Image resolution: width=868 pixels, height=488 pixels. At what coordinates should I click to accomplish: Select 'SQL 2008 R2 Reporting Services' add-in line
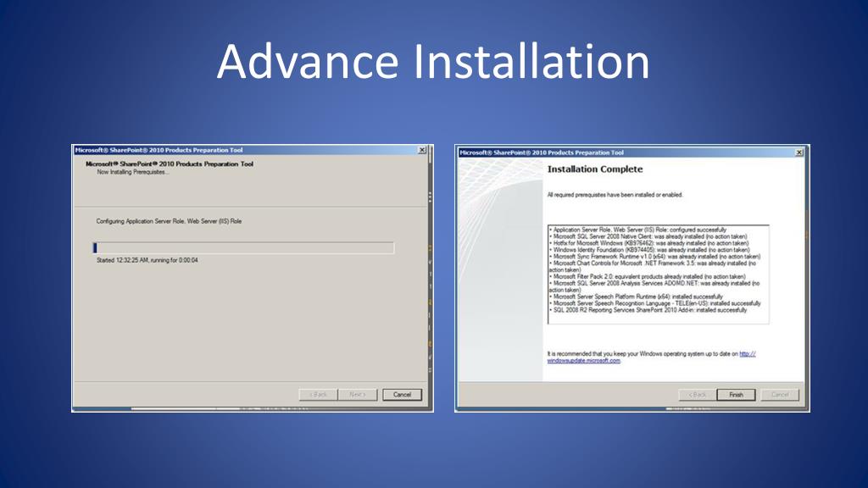coord(648,310)
